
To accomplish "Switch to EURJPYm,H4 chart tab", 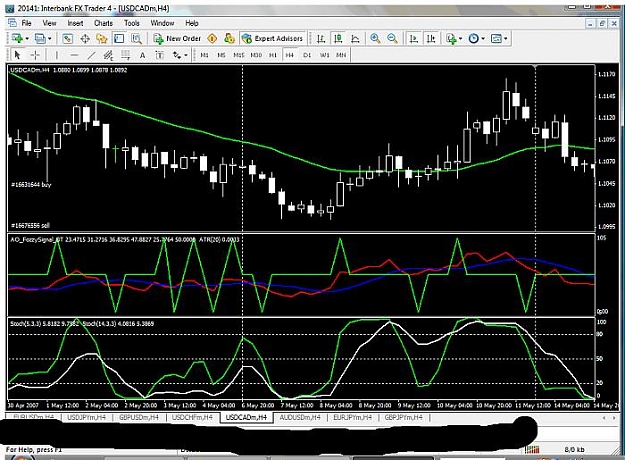I will click(x=352, y=417).
